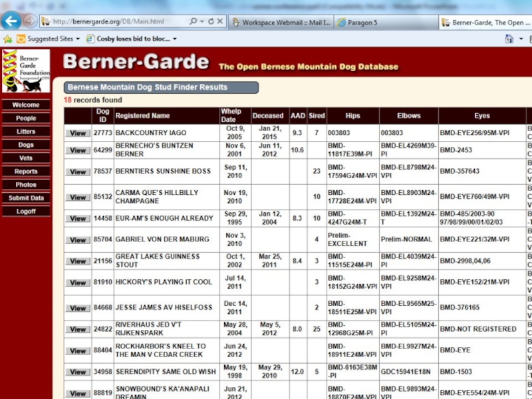532x399 pixels.
Task: Click the browser forward arrow button
Action: pyautogui.click(x=30, y=21)
